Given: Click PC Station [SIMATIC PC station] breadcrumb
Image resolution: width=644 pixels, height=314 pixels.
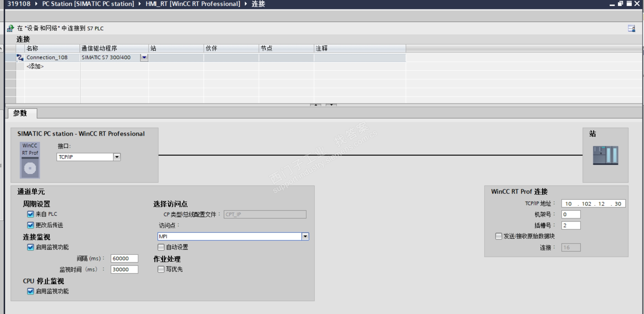Looking at the screenshot, I should (x=88, y=4).
